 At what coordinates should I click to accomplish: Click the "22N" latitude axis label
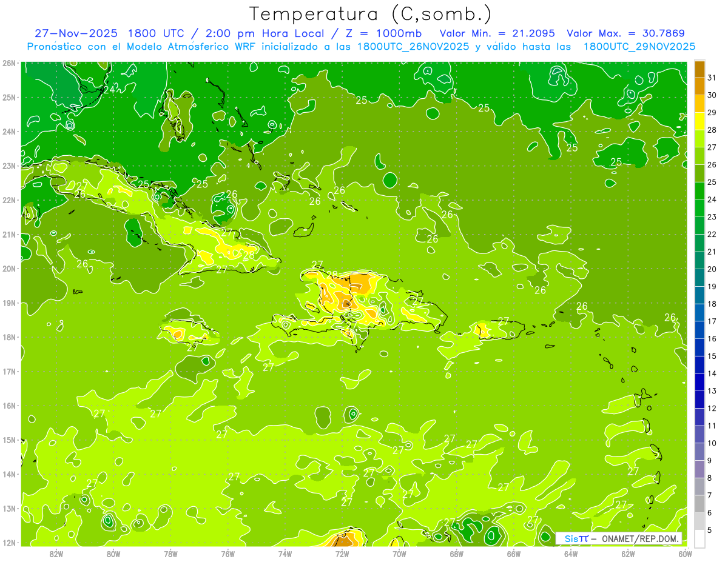[8, 200]
